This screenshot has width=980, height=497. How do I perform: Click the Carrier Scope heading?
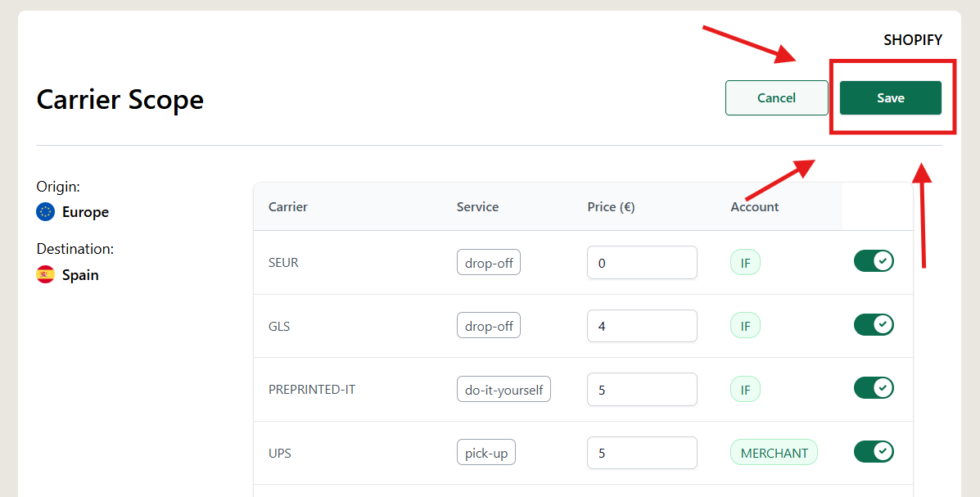pos(120,99)
